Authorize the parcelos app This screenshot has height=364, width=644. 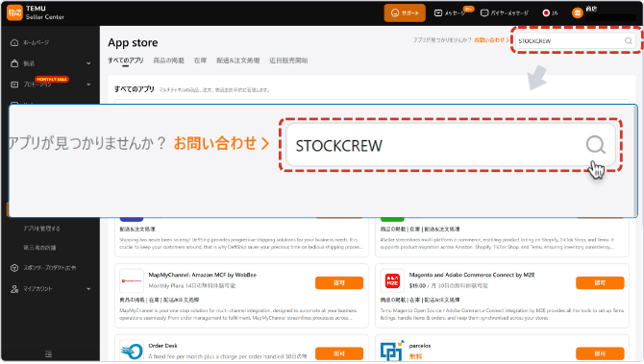point(600,353)
